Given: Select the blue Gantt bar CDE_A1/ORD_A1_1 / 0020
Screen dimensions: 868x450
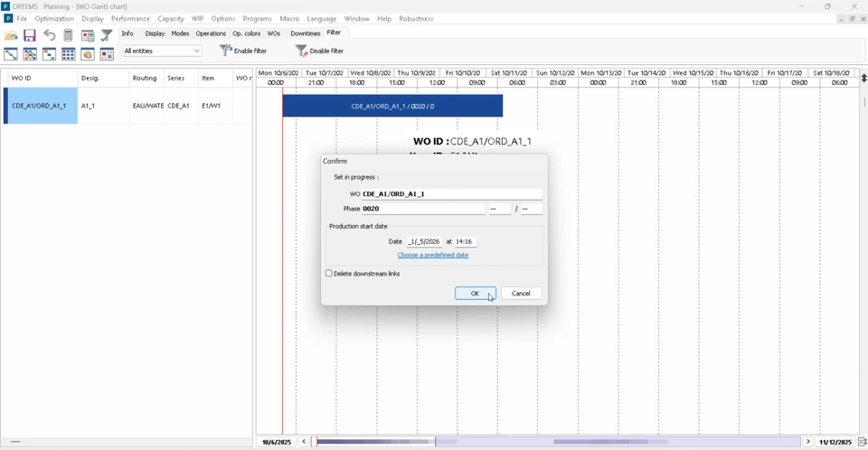Looking at the screenshot, I should tap(392, 106).
